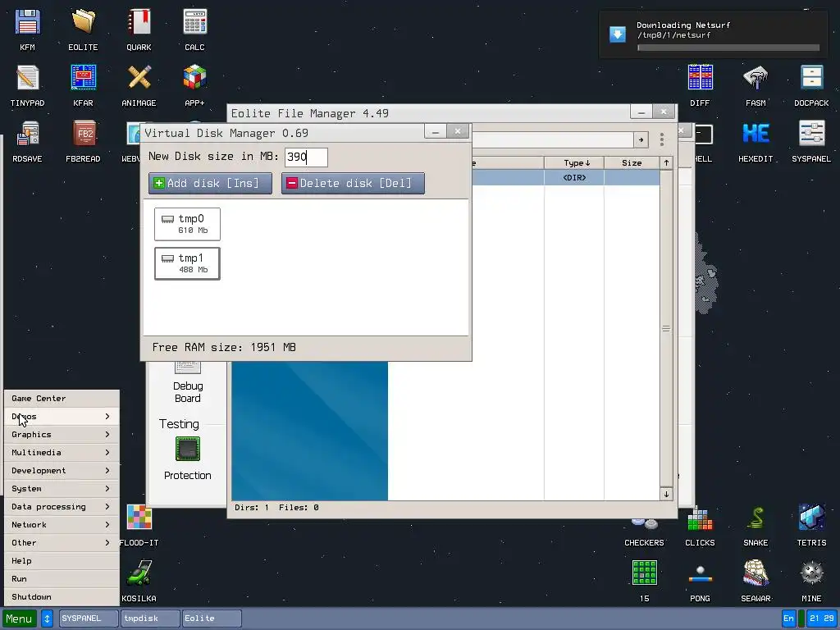Select the tmp0 610 Mb disk

[187, 224]
